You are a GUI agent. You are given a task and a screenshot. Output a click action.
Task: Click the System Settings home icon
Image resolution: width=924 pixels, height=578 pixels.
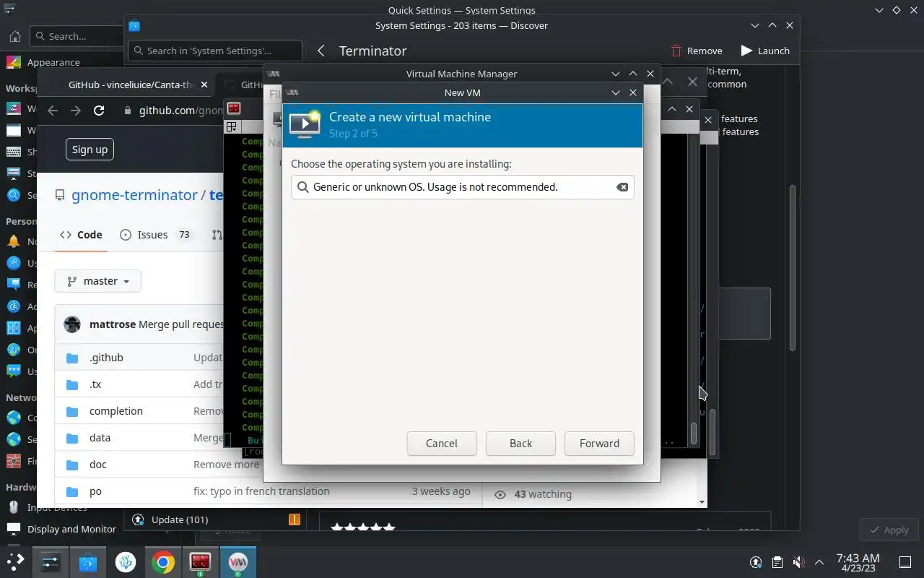tap(14, 36)
